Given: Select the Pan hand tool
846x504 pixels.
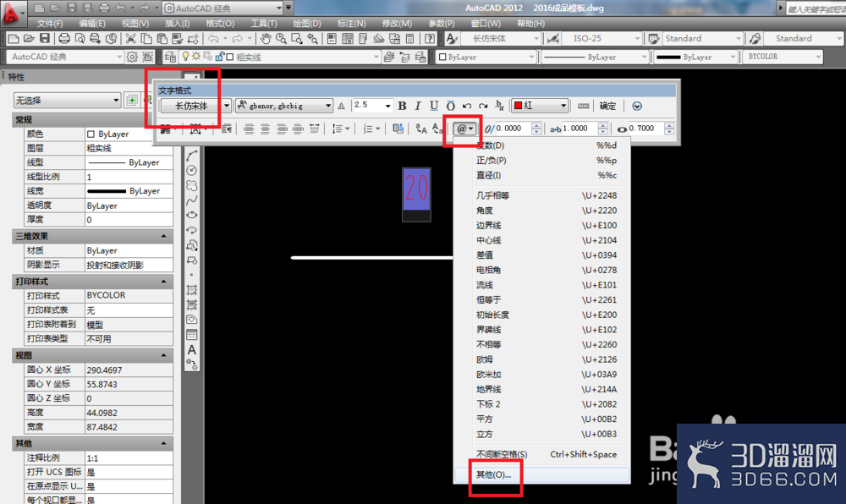Looking at the screenshot, I should pos(266,38).
